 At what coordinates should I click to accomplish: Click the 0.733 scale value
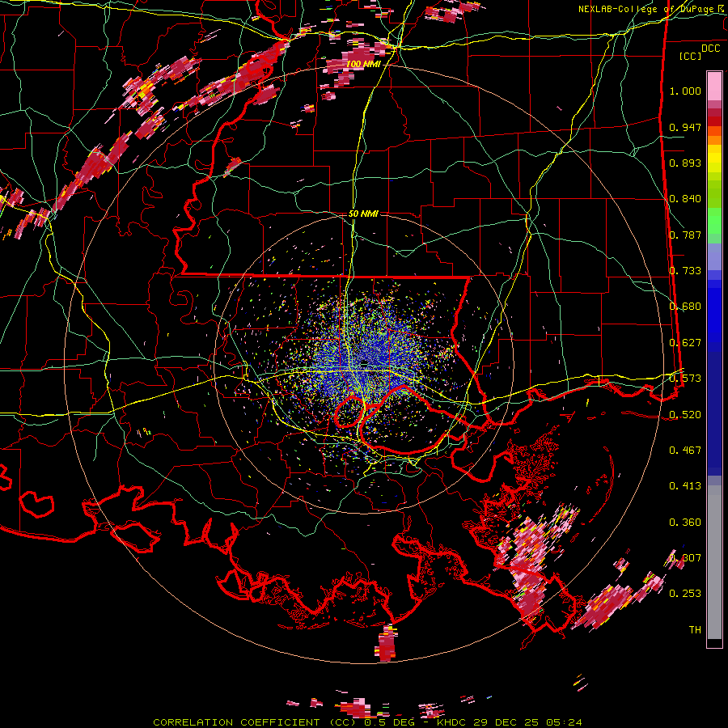[x=685, y=271]
